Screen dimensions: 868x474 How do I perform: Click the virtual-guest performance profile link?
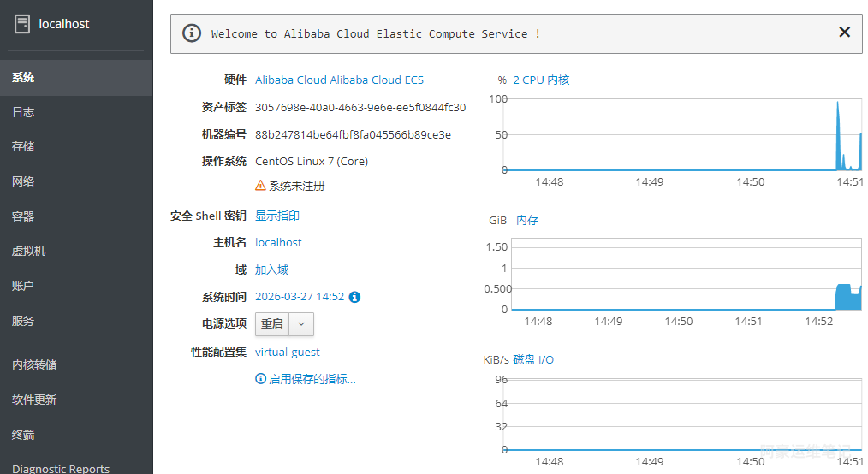coord(288,352)
